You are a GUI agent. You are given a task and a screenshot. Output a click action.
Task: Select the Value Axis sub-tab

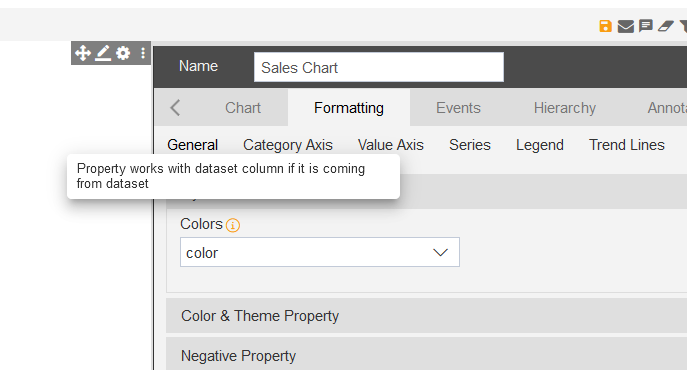(391, 145)
